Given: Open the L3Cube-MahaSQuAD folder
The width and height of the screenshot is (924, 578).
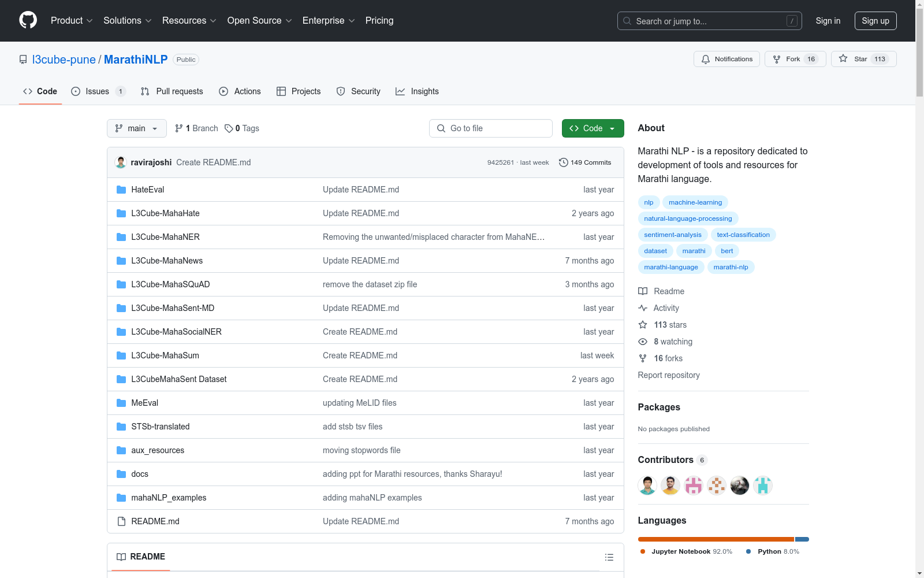Looking at the screenshot, I should click(x=170, y=284).
